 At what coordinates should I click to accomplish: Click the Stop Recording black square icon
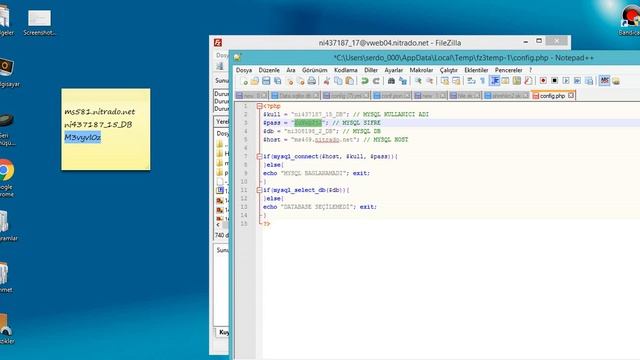tap(554, 81)
